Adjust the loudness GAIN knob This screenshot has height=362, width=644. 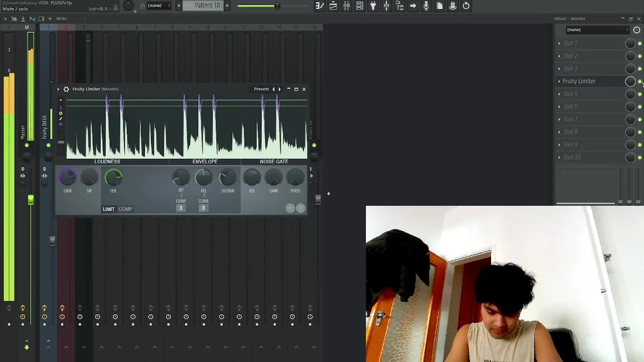(x=67, y=177)
